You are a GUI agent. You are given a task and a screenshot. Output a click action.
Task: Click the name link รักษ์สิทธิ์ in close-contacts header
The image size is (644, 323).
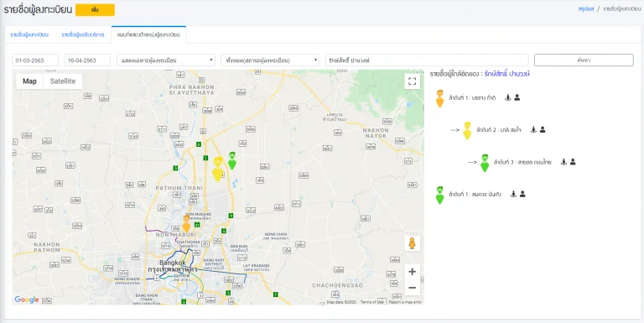point(506,74)
